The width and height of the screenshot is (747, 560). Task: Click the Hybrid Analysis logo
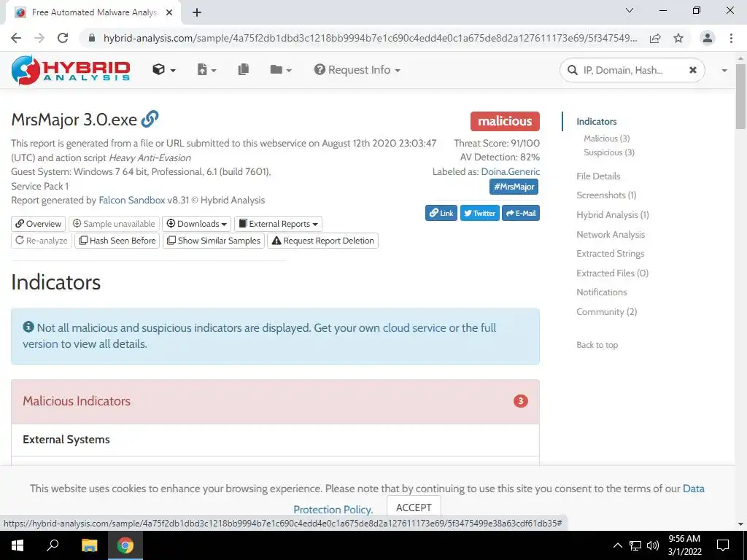(71, 70)
